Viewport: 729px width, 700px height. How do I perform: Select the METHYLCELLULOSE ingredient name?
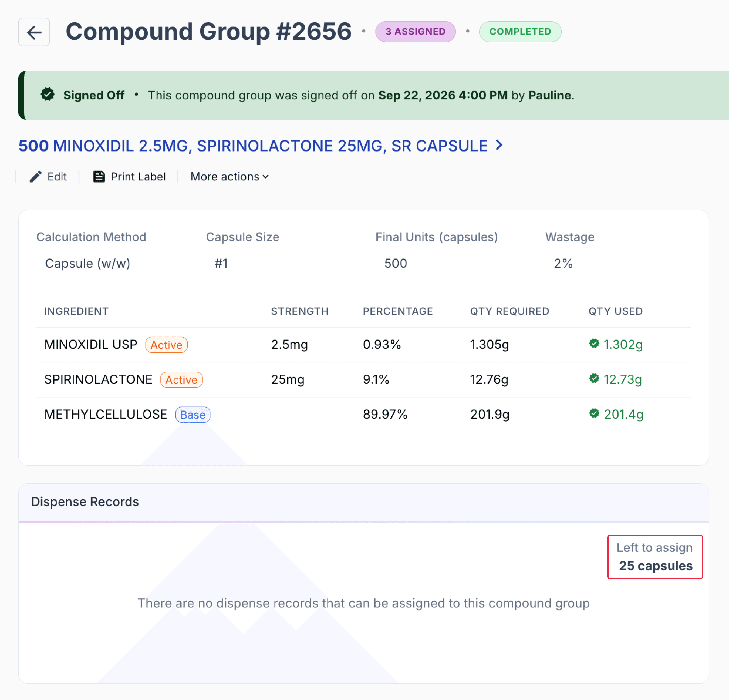coord(106,414)
